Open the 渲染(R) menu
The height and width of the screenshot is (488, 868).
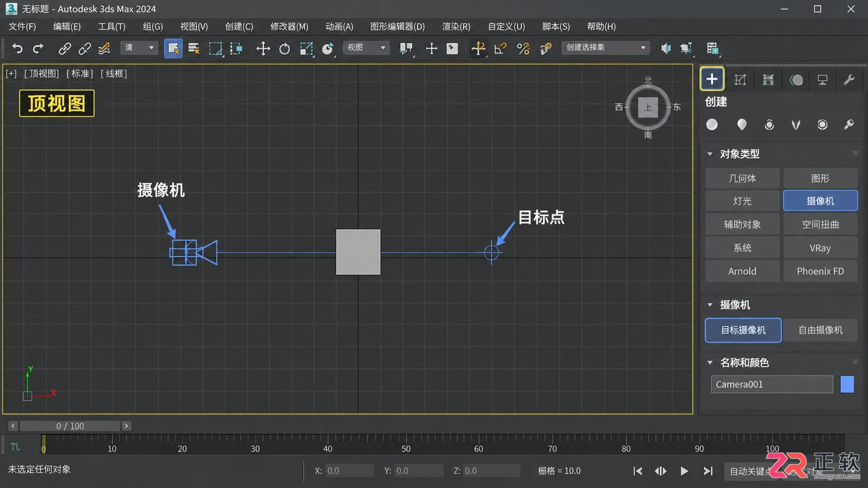(456, 27)
